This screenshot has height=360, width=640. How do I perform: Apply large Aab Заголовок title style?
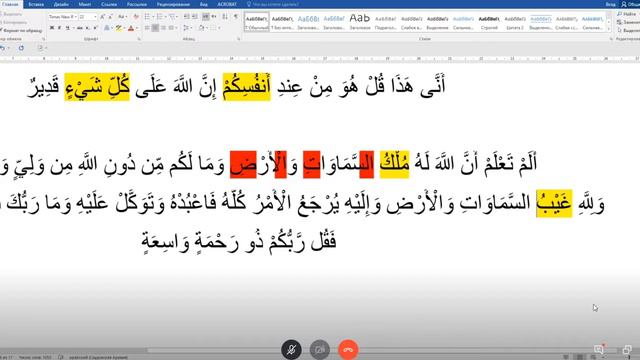360,22
